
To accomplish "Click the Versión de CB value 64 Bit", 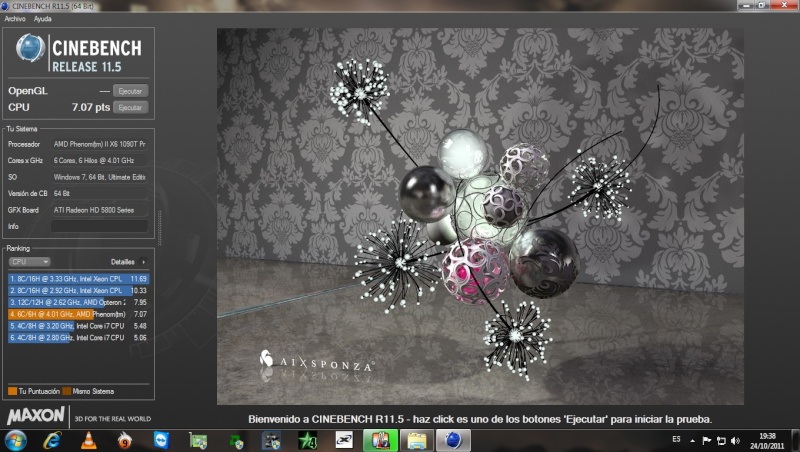I will pyautogui.click(x=99, y=193).
